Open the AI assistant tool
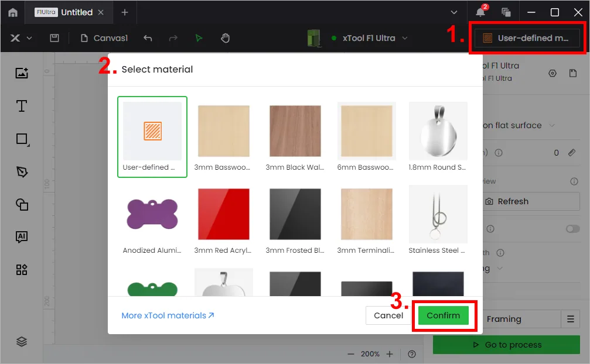Screen dimensions: 590x364 (22, 237)
